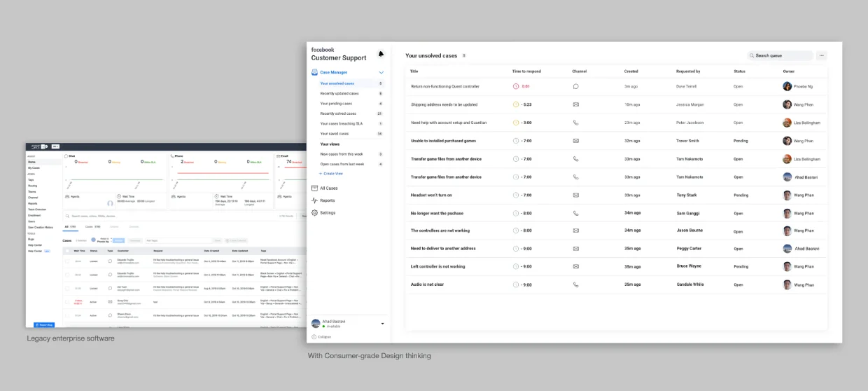Click the Search queue input field
Image resolution: width=868 pixels, height=391 pixels.
coord(781,55)
